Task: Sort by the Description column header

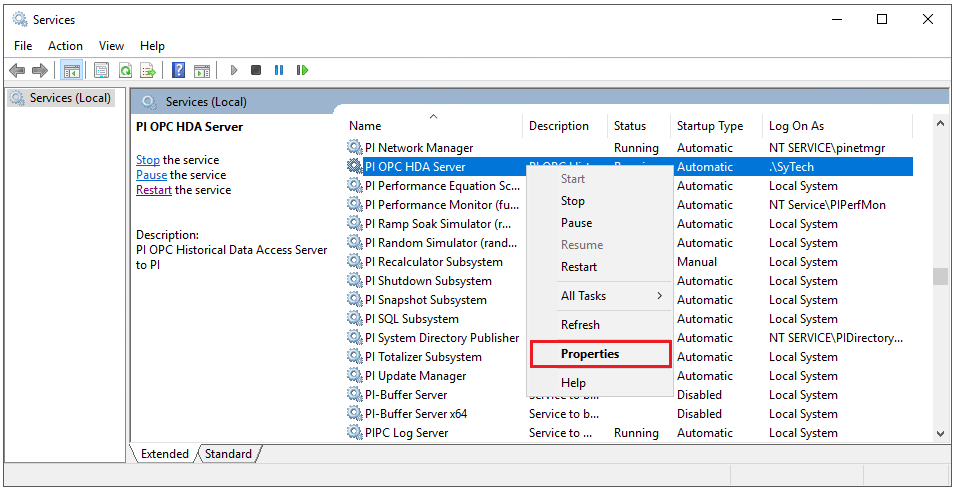Action: pos(565,125)
